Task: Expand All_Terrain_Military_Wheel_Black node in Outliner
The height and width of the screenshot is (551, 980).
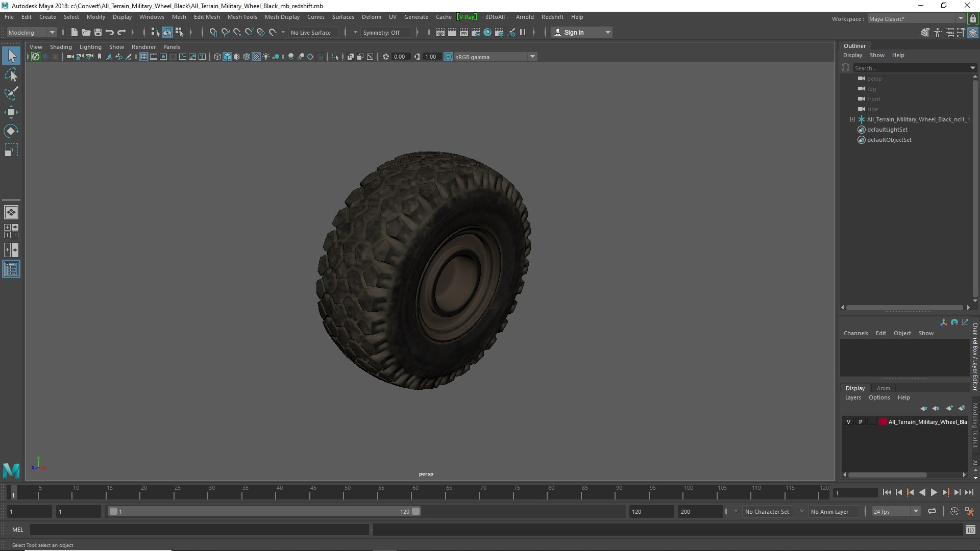Action: [x=852, y=119]
